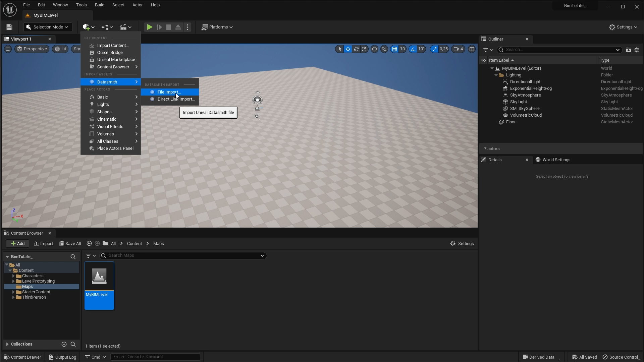
Task: Change grid snap value 10
Action: click(402, 49)
